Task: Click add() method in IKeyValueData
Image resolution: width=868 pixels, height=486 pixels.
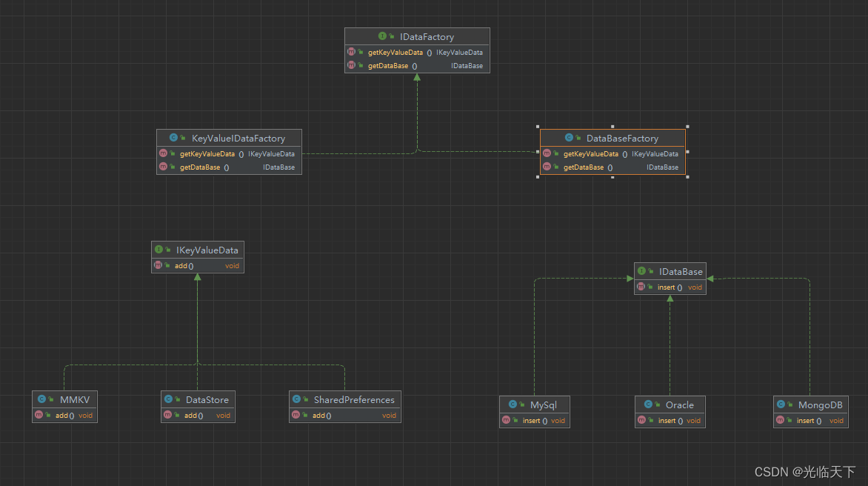Action: [184, 266]
